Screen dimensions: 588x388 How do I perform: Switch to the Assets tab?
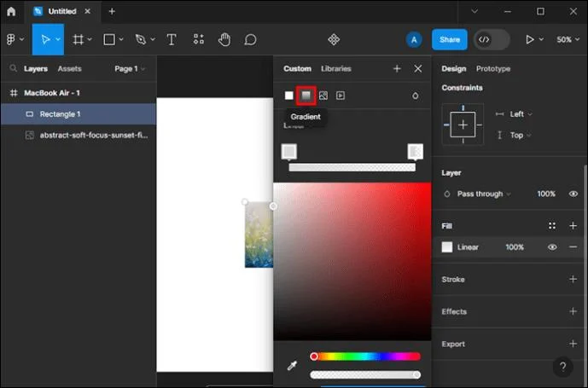pyautogui.click(x=69, y=68)
